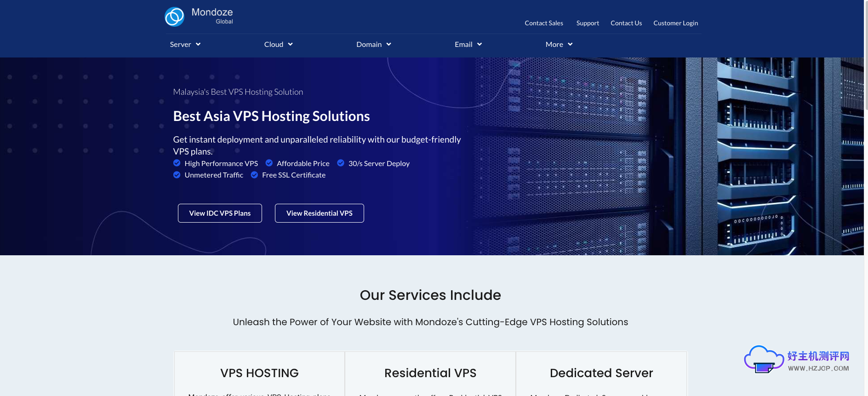Click the page vertical scrollbar

click(x=866, y=55)
